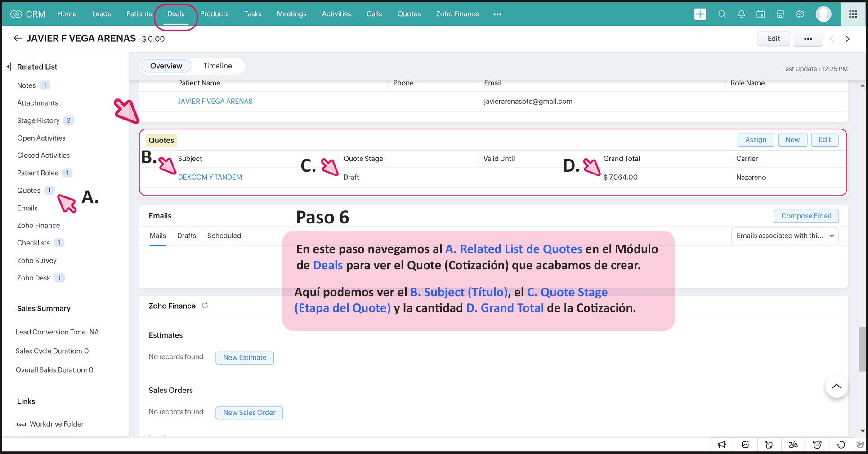
Task: Open the settings gear icon
Action: coord(800,14)
